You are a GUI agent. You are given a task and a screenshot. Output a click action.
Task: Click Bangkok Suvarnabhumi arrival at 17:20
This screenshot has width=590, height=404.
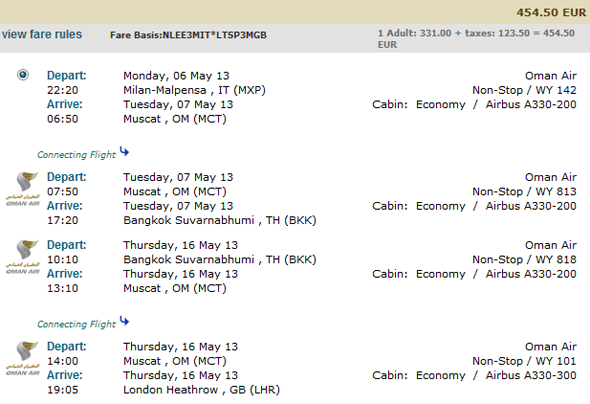220,220
